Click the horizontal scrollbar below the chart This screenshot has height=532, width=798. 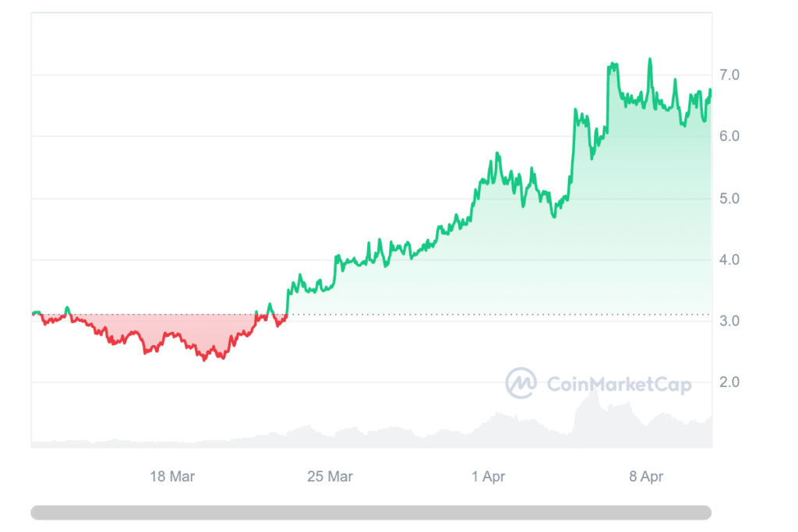[371, 513]
